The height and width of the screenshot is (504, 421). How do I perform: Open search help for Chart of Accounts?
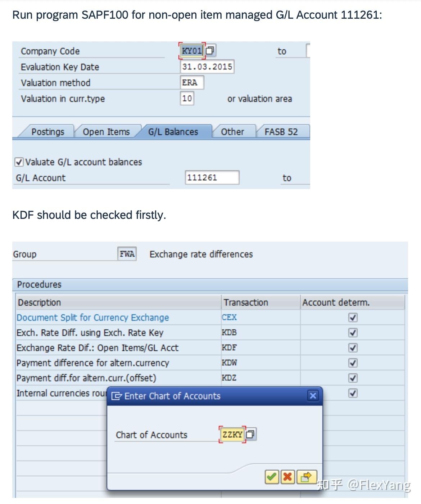pos(251,434)
